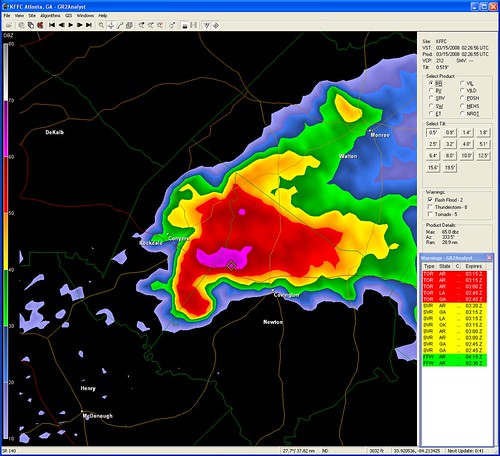Screen dimensions: 500x456
Task: Enable the Tornado warnings checkbox
Action: point(430,214)
